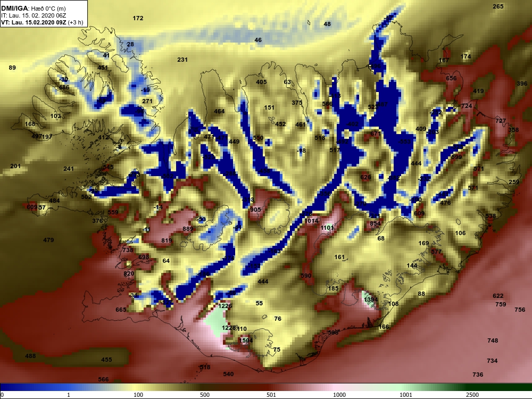The image size is (532, 399).
Task: Click the map value 559
Action: click(113, 213)
